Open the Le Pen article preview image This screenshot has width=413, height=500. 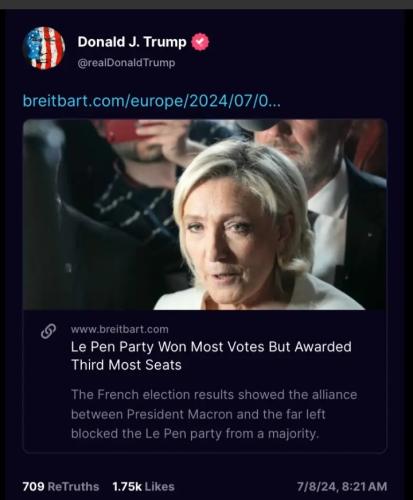(x=205, y=214)
